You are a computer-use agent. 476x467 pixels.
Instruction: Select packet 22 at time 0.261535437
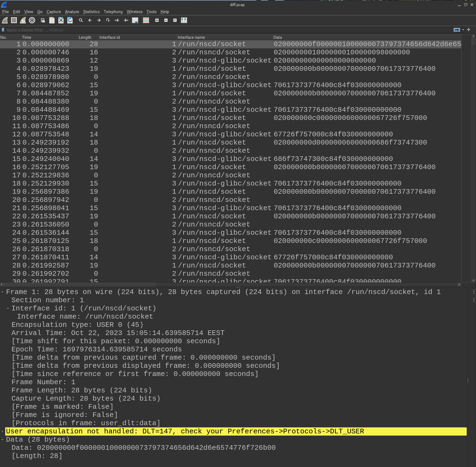click(x=230, y=216)
